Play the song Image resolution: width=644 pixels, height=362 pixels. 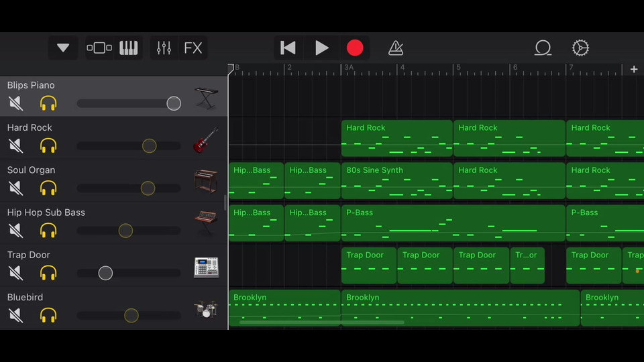click(x=321, y=48)
